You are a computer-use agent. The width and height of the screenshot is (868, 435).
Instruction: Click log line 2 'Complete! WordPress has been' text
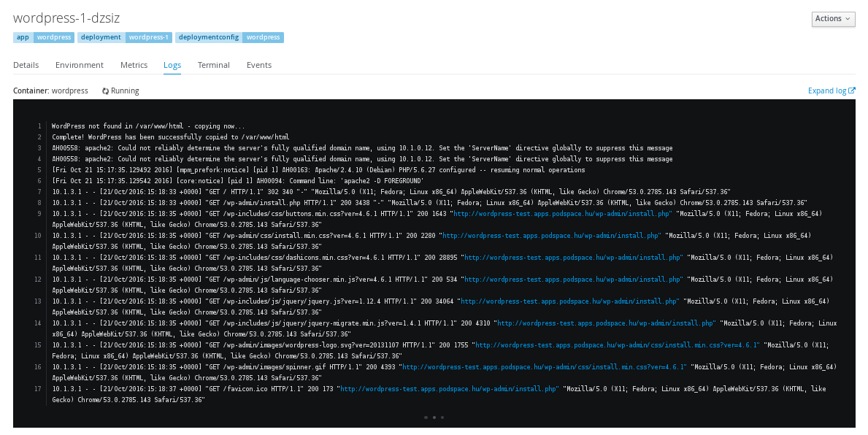[x=171, y=137]
